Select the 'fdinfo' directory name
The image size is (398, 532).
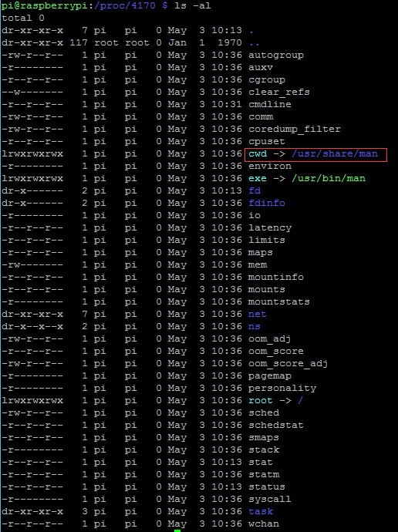[267, 204]
